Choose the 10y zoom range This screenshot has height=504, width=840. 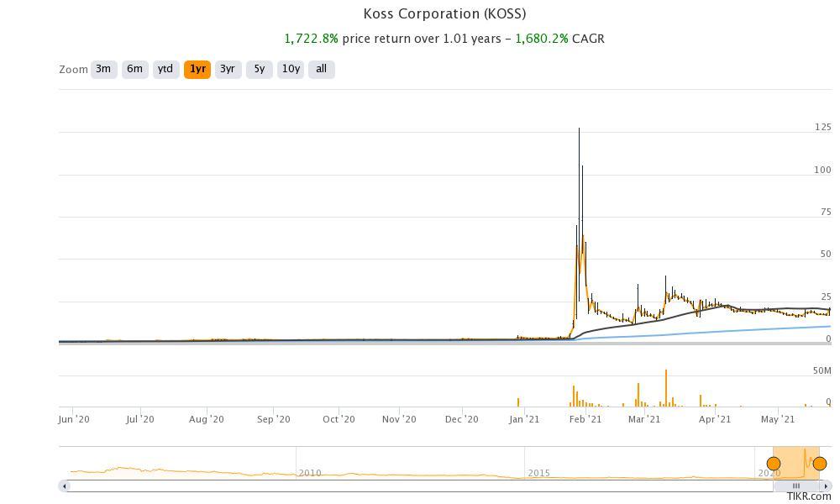coord(291,69)
